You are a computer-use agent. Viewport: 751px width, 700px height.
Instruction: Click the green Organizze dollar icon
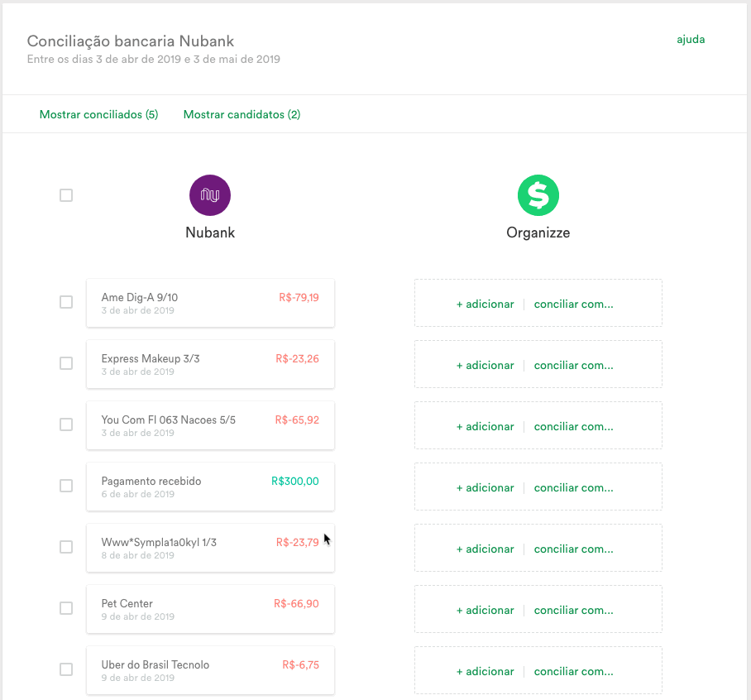pyautogui.click(x=538, y=195)
